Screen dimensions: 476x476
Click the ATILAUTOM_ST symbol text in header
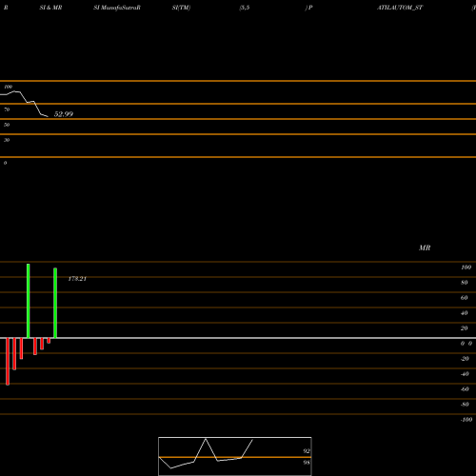[x=400, y=8]
